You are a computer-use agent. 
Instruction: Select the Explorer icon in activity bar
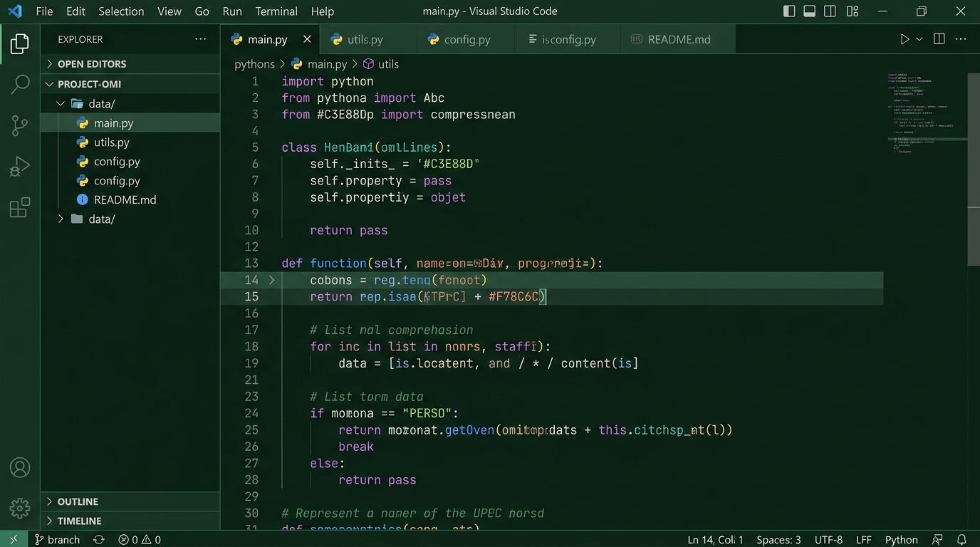[20, 43]
